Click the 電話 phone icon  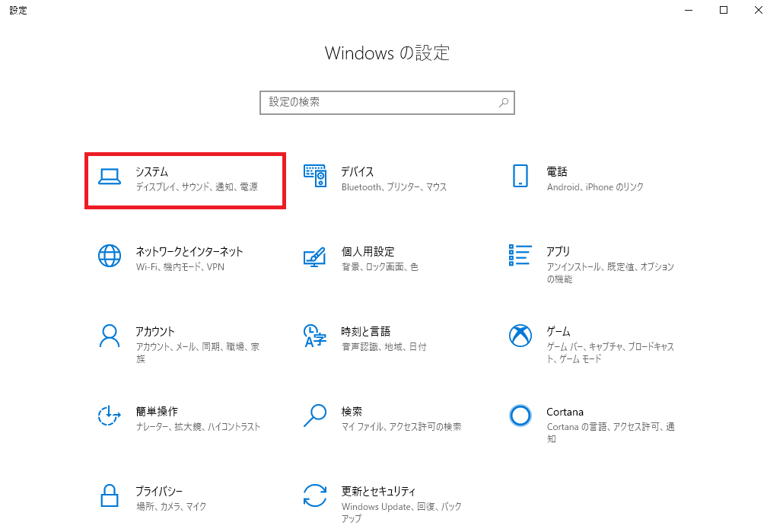(x=520, y=176)
